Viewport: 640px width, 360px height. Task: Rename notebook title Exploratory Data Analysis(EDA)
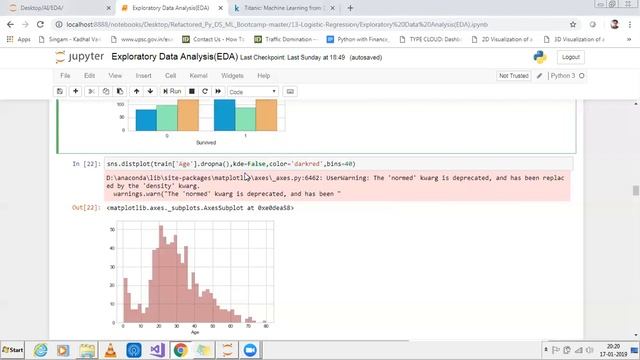pyautogui.click(x=174, y=57)
